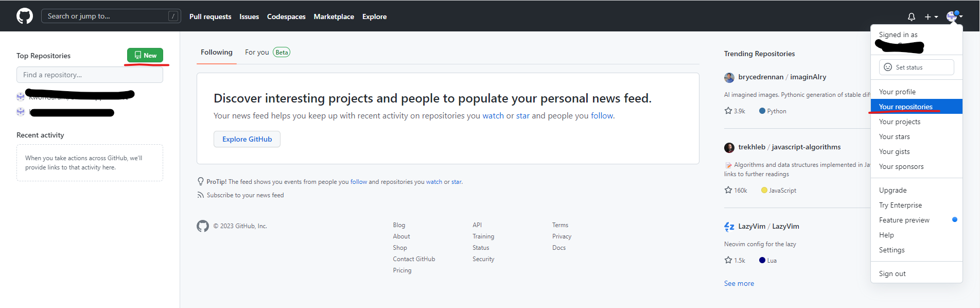The height and width of the screenshot is (308, 980).
Task: Open Marketplace in header
Action: [334, 16]
